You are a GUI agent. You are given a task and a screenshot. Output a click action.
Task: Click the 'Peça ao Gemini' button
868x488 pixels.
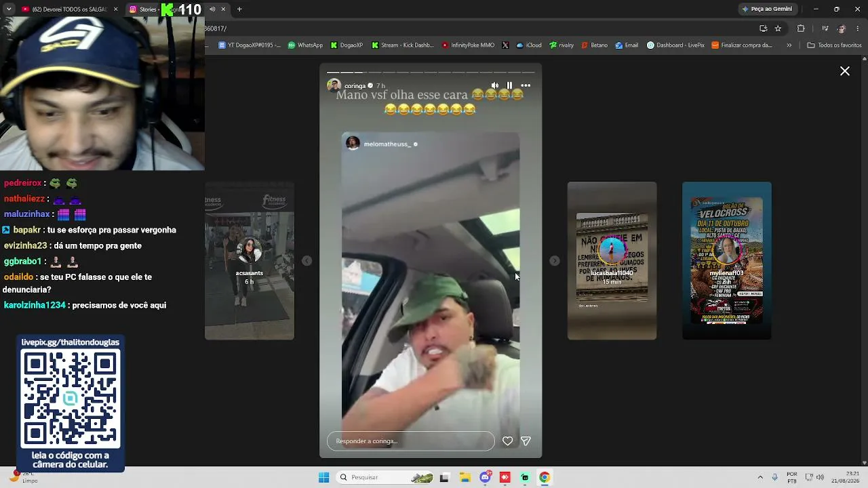[767, 9]
